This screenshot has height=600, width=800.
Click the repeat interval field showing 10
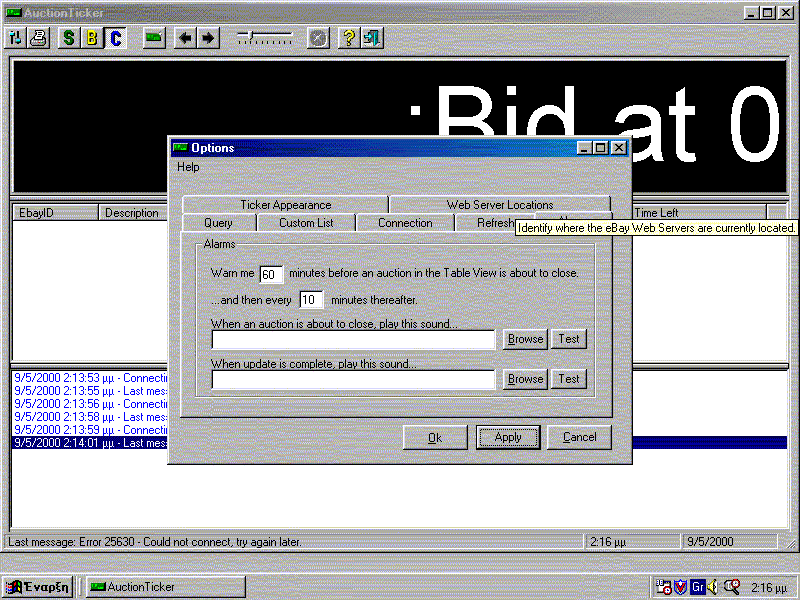point(311,299)
